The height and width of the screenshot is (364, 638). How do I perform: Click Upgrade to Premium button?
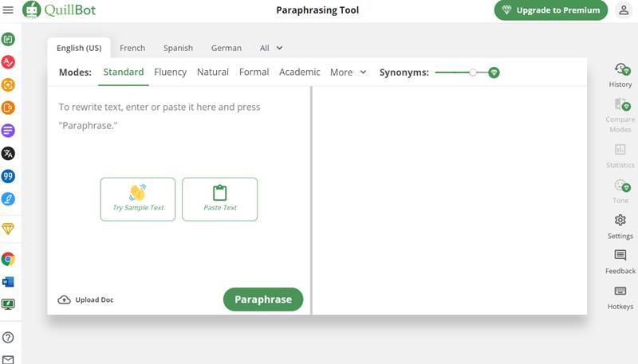pos(550,10)
